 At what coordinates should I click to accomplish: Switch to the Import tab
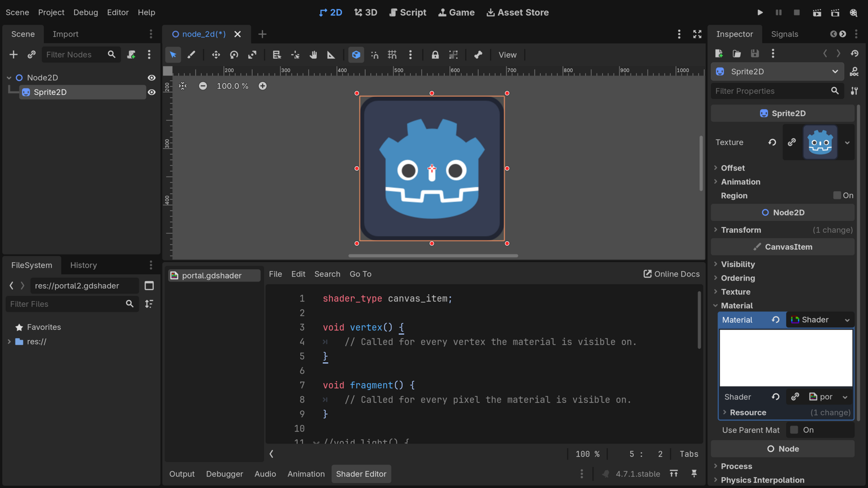(66, 34)
